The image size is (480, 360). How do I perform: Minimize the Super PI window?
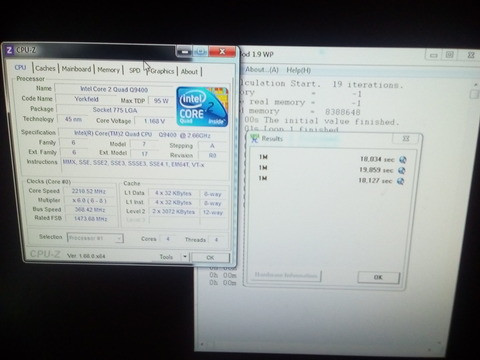[x=434, y=55]
